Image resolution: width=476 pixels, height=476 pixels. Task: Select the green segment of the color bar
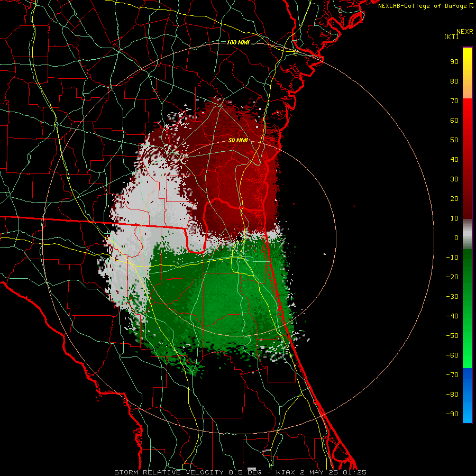[467, 309]
